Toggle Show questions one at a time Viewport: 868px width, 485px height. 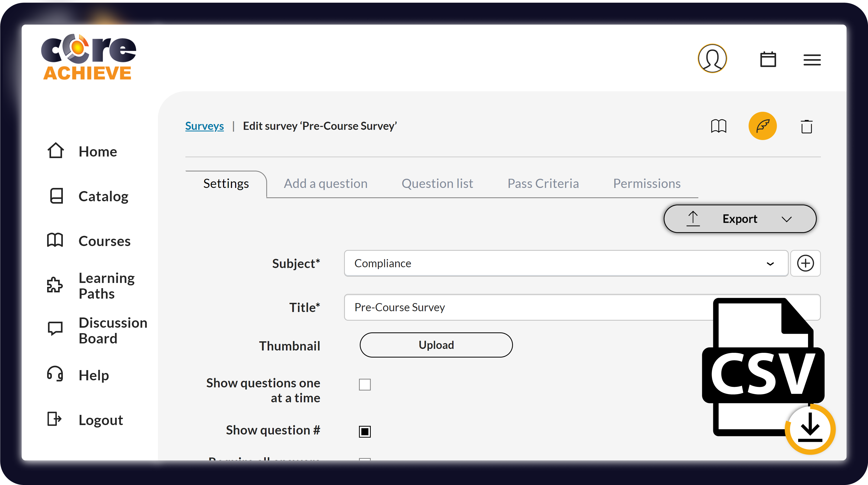click(x=364, y=384)
